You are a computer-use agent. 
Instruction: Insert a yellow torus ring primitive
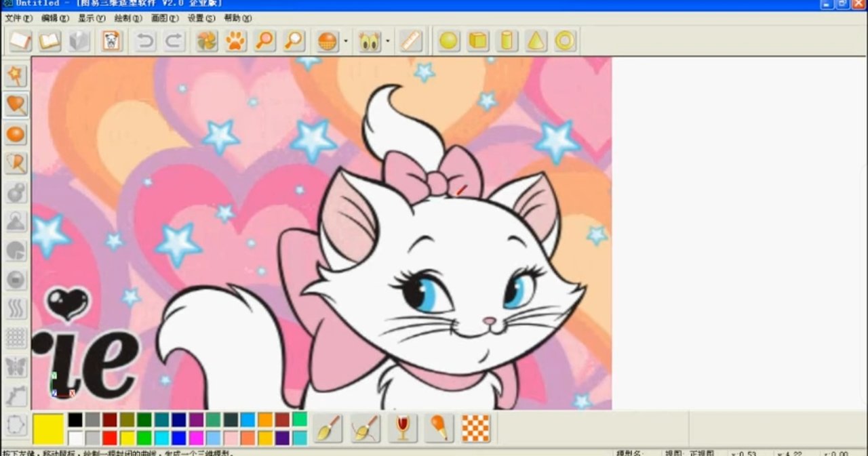[x=565, y=41]
